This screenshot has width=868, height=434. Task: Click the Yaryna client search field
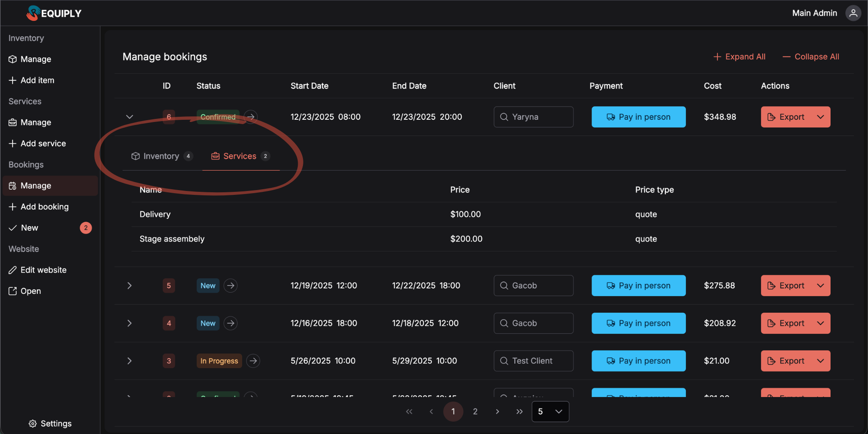(x=533, y=117)
